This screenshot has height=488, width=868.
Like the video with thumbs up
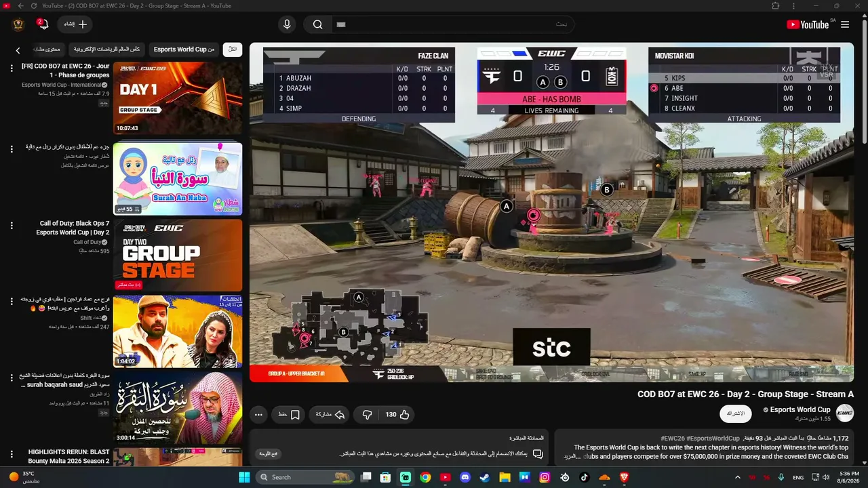click(397, 414)
